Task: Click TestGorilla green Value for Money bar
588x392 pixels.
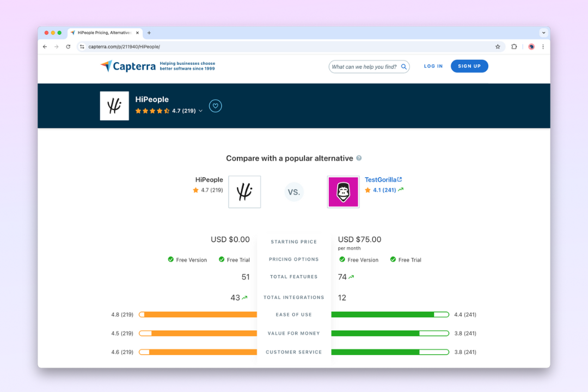Action: [390, 334]
